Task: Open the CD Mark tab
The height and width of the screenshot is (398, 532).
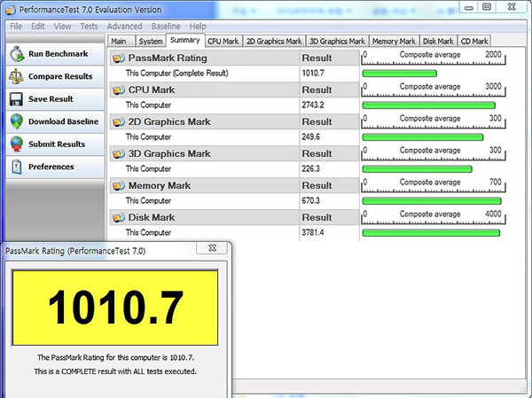Action: click(474, 41)
